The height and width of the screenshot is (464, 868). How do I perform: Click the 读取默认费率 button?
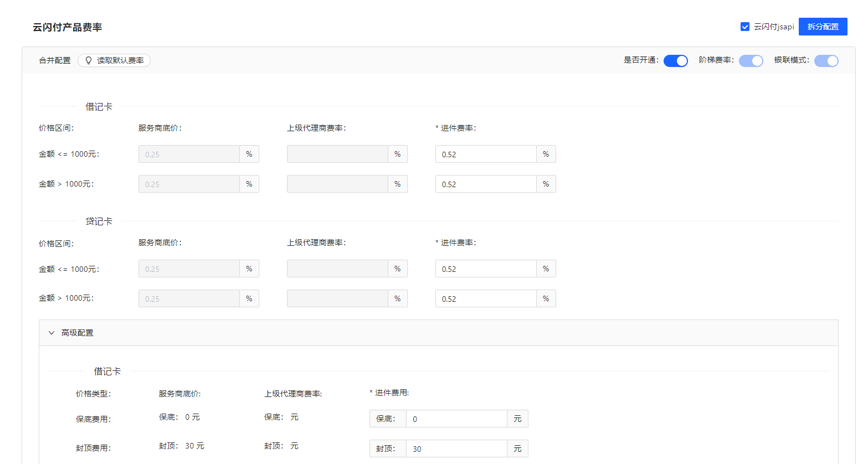tap(114, 60)
